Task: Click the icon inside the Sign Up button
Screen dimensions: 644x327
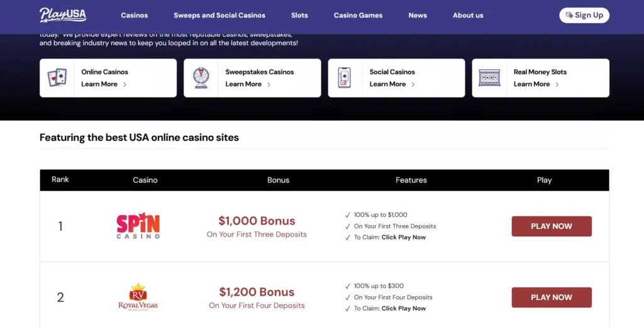Action: pos(569,15)
